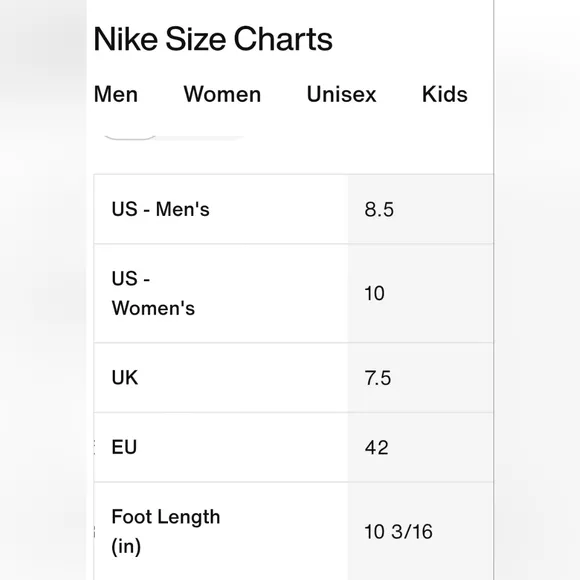Click the EU size value 42
Viewport: 580px width, 580px height.
point(377,448)
